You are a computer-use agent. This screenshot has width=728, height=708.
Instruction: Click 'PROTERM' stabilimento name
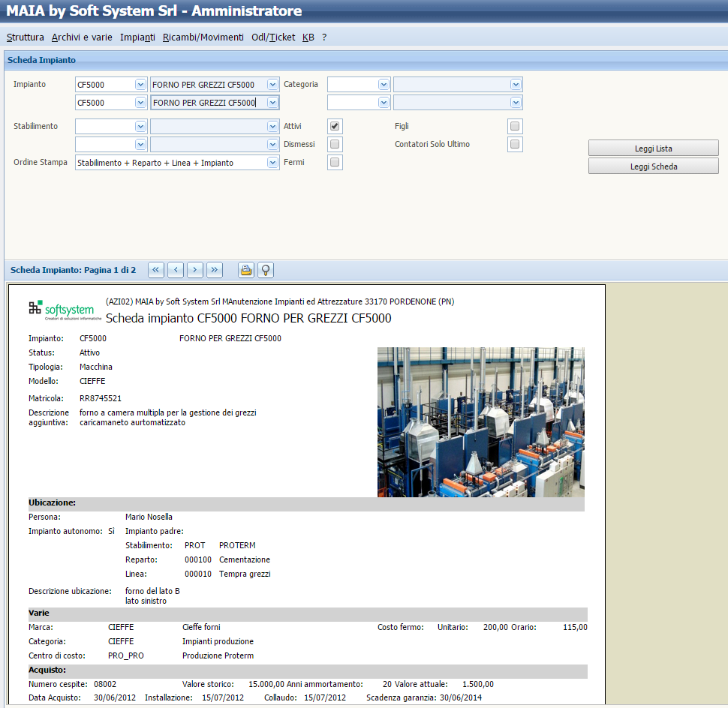[x=237, y=545]
